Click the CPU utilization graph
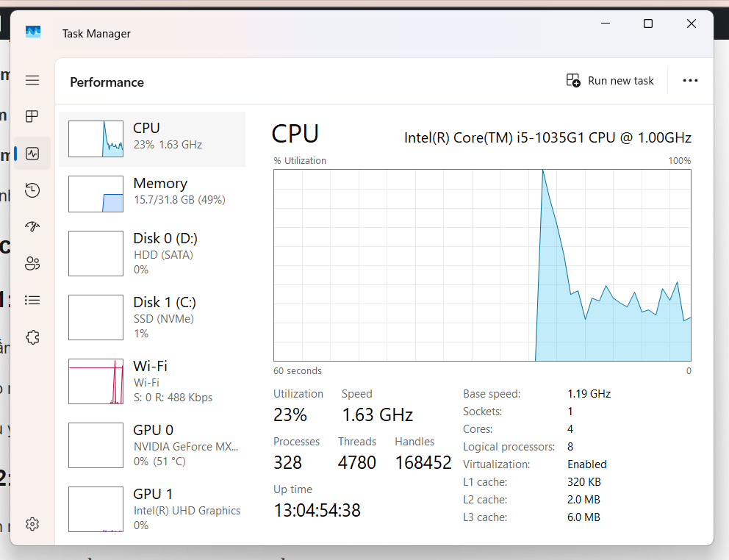Viewport: 729px width, 560px height. (482, 265)
